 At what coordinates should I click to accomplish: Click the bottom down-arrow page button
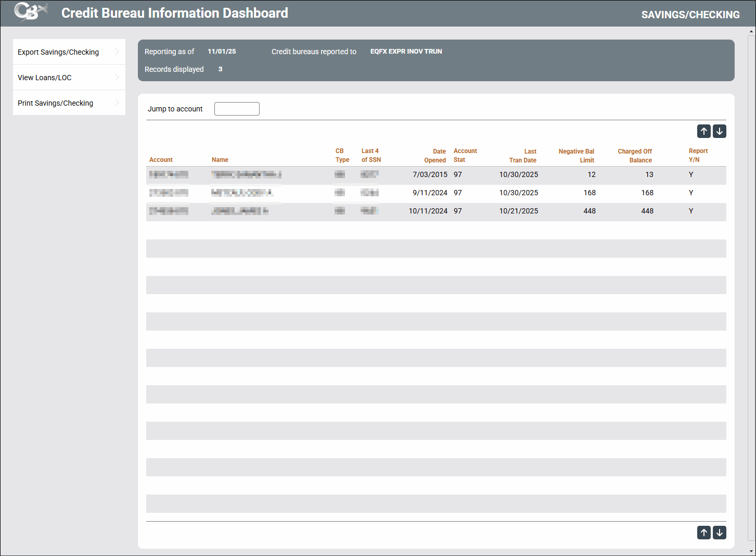[720, 533]
